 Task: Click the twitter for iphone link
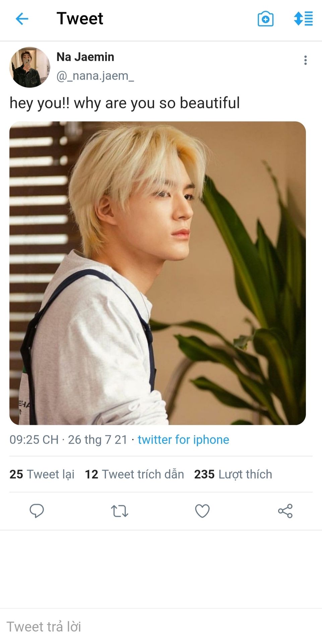tap(183, 439)
